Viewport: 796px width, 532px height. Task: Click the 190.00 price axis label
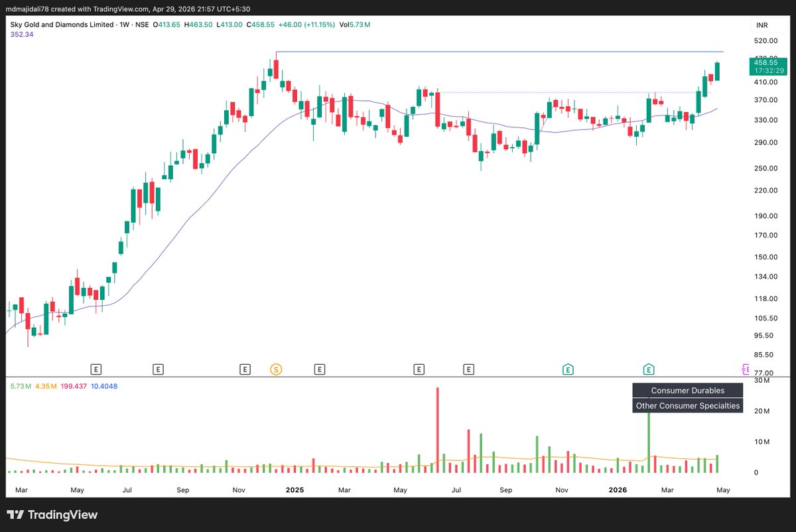pyautogui.click(x=765, y=216)
